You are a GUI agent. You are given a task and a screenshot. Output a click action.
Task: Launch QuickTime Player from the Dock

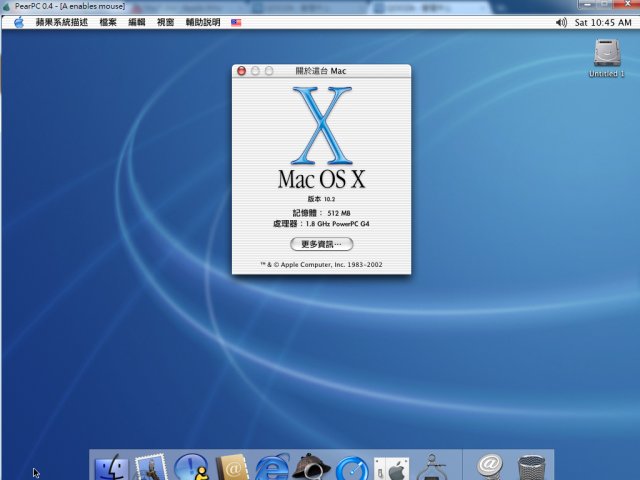tap(352, 468)
